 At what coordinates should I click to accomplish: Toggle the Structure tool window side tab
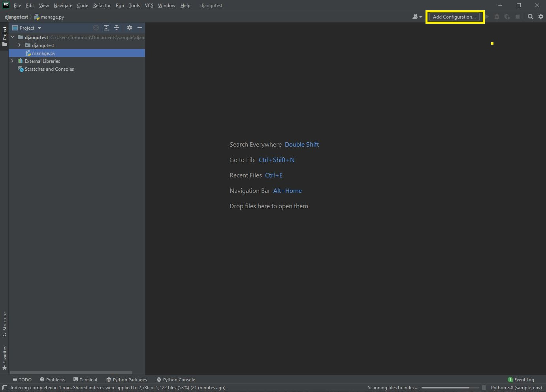(5, 324)
